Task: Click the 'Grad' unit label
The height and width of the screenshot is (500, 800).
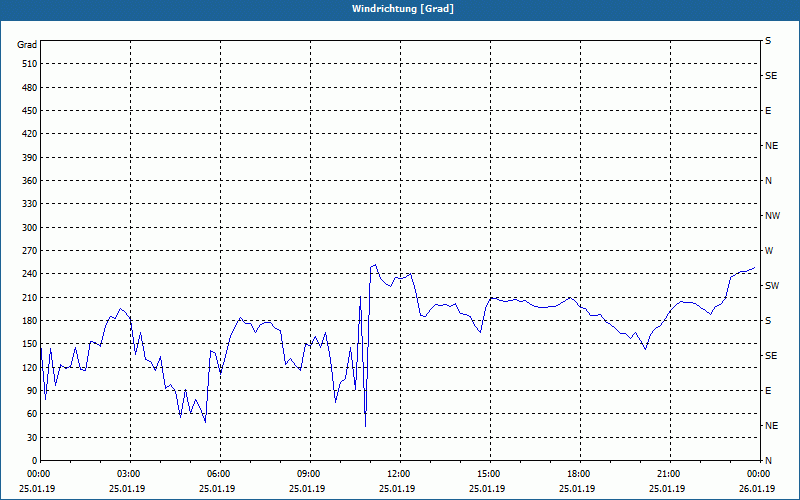Action: click(27, 45)
